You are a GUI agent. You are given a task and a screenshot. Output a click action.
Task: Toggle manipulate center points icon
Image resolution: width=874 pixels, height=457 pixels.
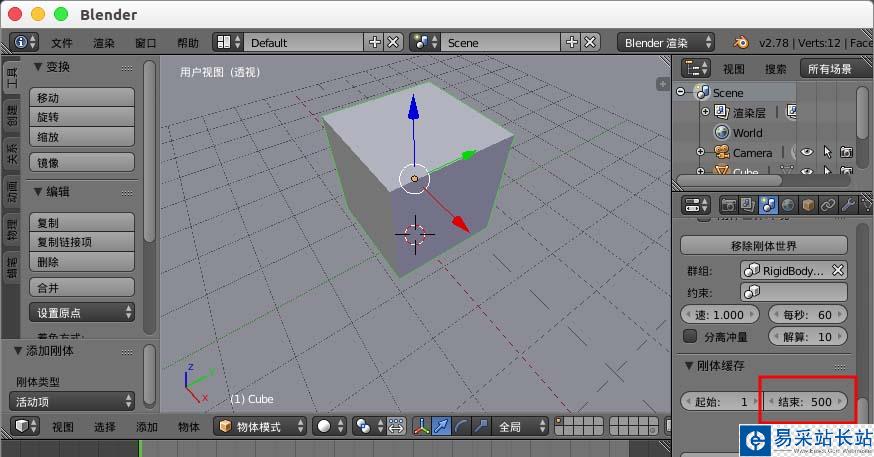pos(395,426)
